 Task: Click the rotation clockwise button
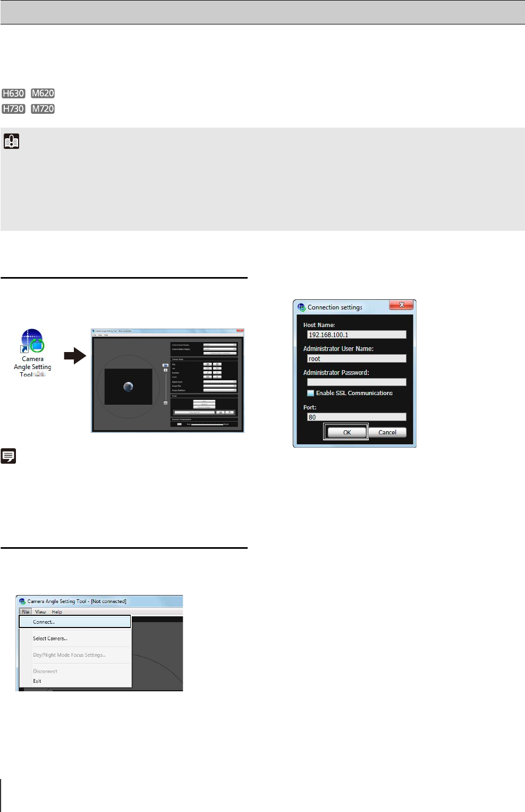(x=217, y=373)
